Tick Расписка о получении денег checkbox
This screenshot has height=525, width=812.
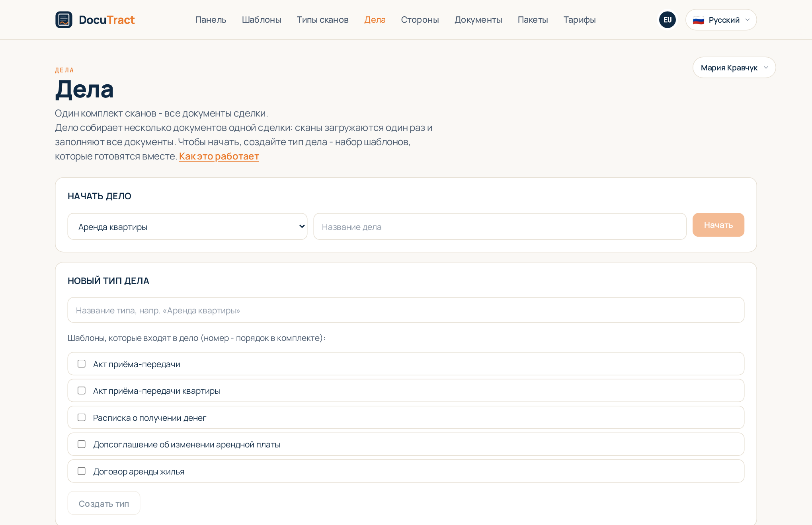pyautogui.click(x=82, y=417)
